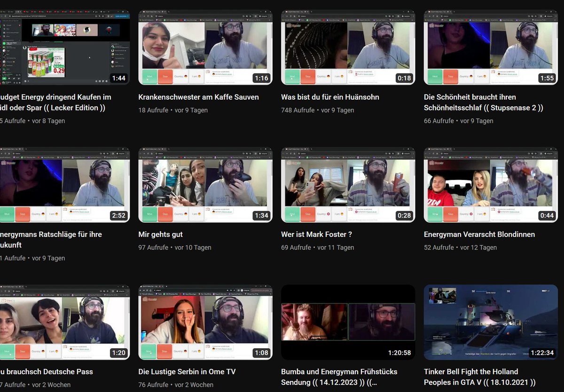This screenshot has height=392, width=564.
Task: Play the Krankenschwester am Kaffe Sauven video
Action: [205, 47]
